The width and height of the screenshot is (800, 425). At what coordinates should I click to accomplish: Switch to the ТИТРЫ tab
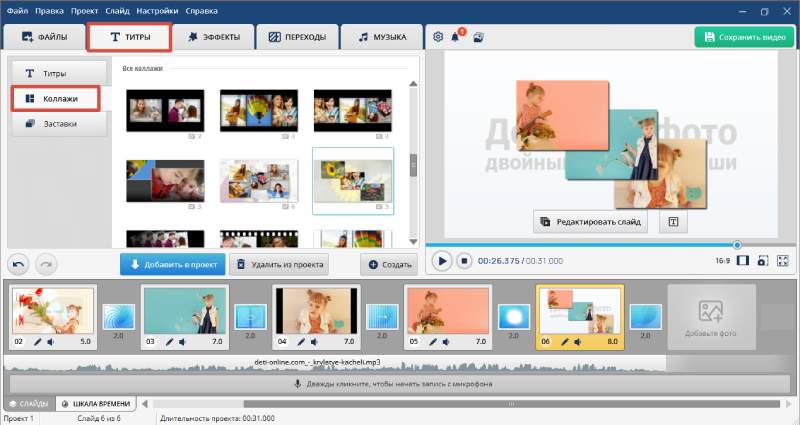point(130,37)
